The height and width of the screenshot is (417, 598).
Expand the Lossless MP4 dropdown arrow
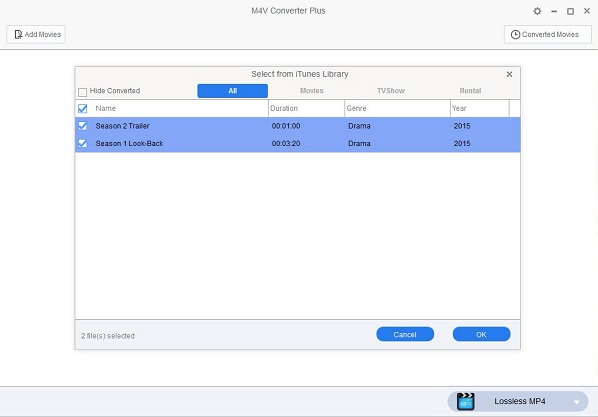(577, 402)
